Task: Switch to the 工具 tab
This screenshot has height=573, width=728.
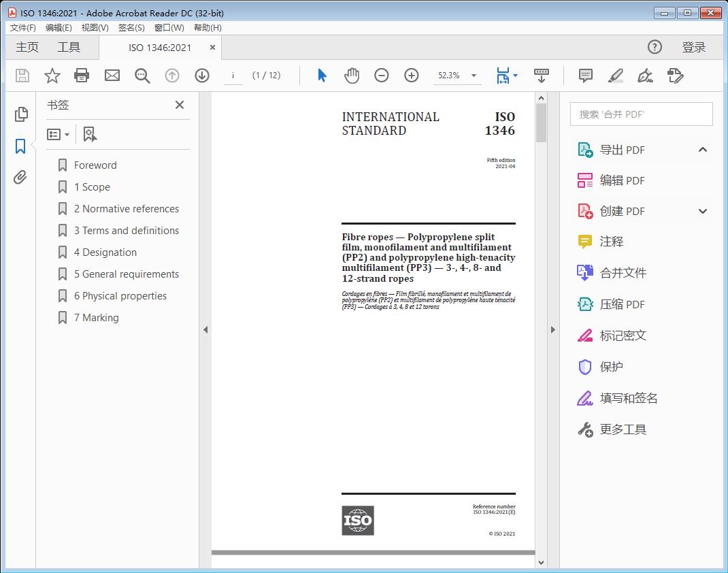Action: pos(69,47)
